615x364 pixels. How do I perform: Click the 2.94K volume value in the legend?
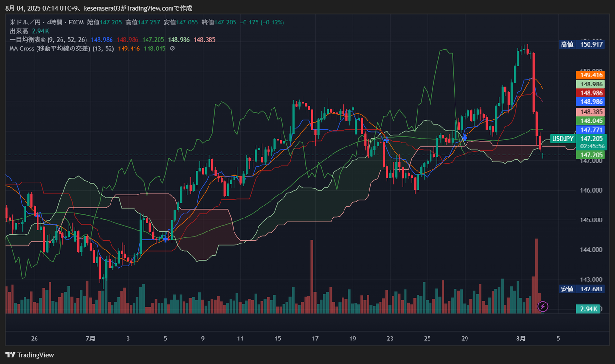[x=40, y=31]
